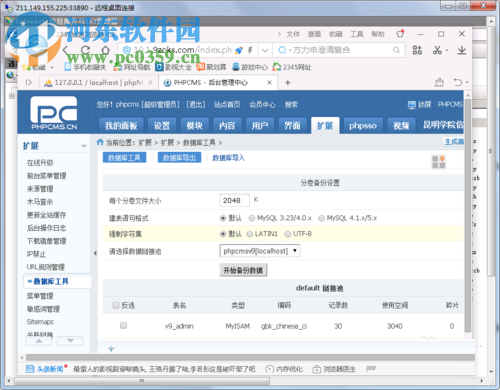
Task: Open the 内容 navigation tab
Action: [227, 126]
